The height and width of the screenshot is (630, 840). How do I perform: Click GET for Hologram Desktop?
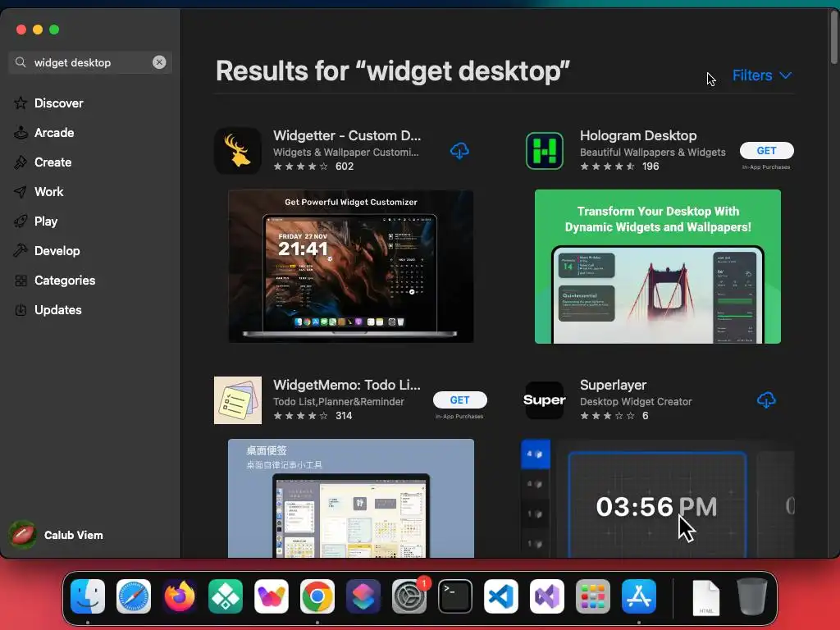[766, 151]
